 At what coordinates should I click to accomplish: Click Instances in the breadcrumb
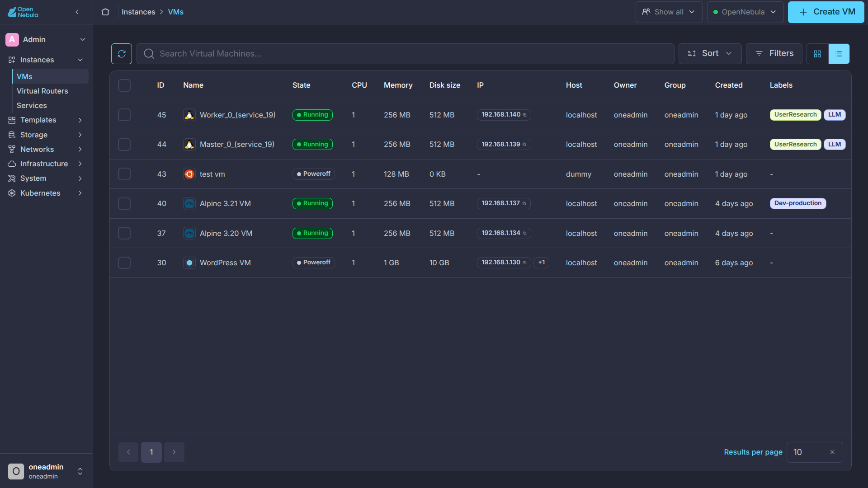coord(138,12)
